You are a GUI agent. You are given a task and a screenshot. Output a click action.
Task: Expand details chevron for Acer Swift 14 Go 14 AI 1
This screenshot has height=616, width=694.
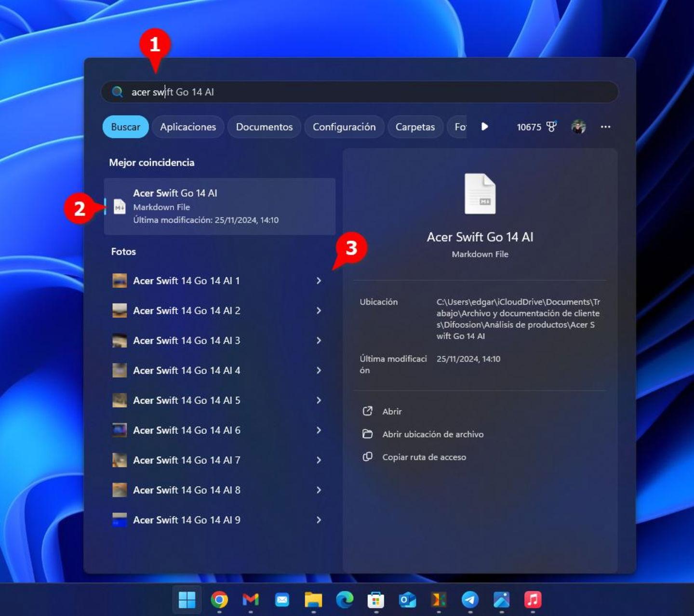pos(319,281)
